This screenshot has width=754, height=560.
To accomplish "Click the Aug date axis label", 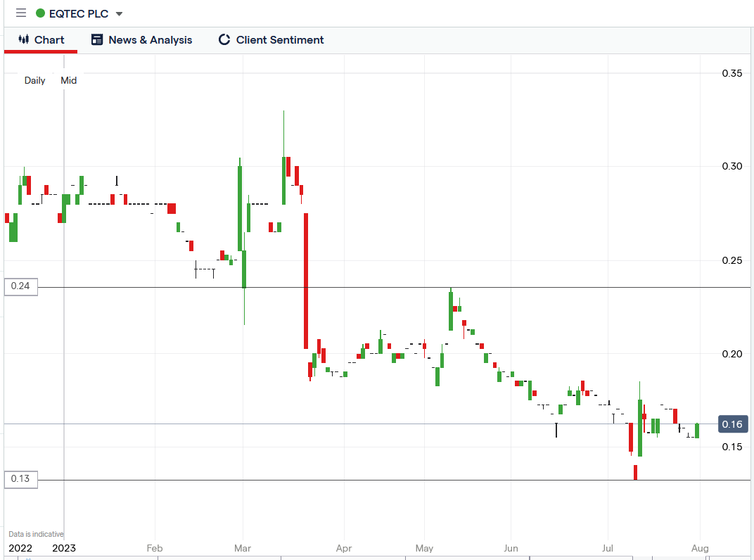I will pyautogui.click(x=700, y=548).
